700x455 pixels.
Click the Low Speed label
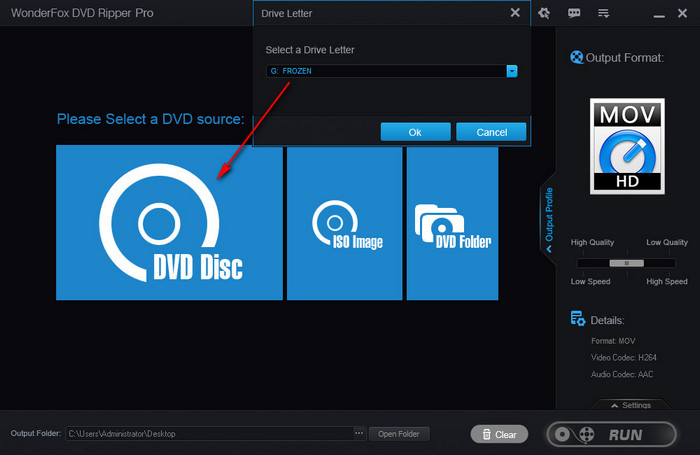click(590, 281)
